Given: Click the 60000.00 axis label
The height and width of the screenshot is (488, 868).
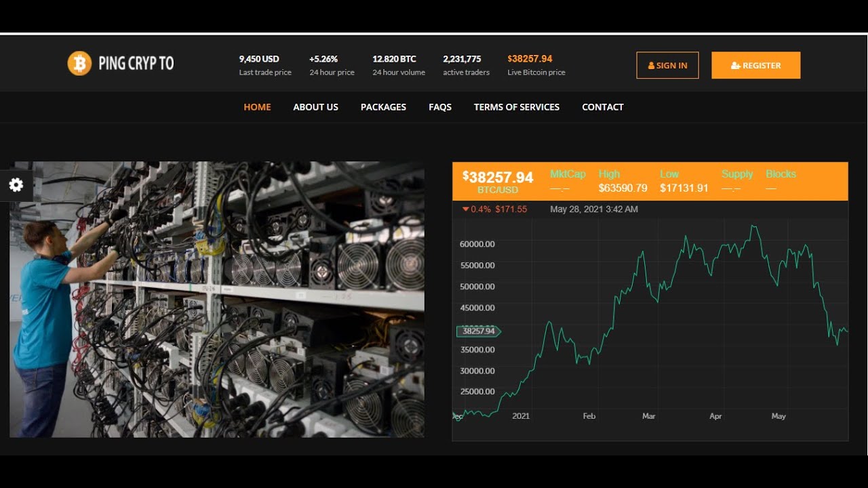Looking at the screenshot, I should tap(477, 244).
